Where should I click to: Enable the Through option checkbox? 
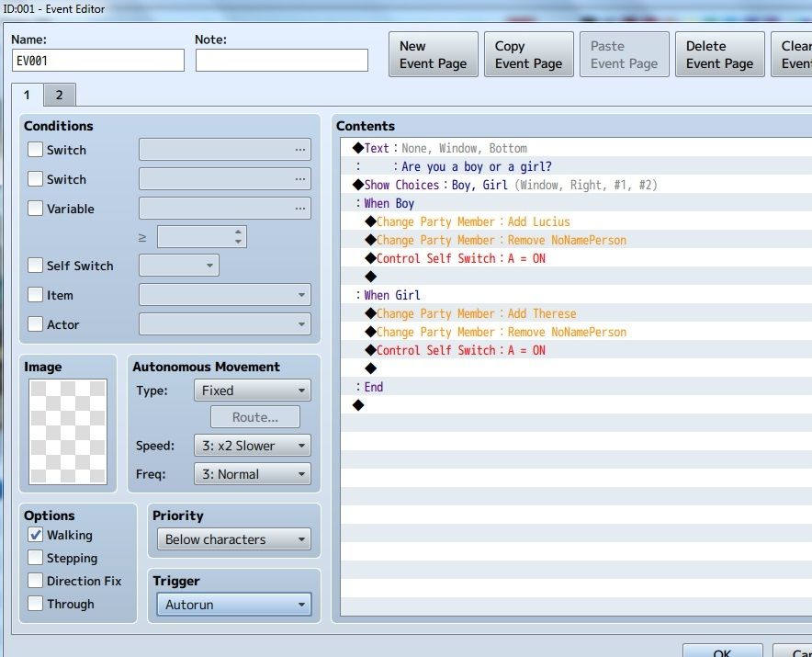coord(35,604)
